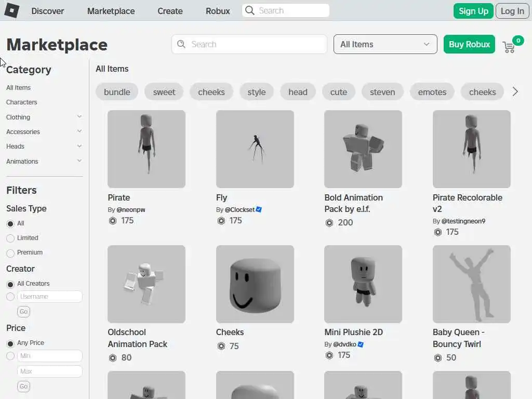Filter by the sweet tag

coord(164,92)
